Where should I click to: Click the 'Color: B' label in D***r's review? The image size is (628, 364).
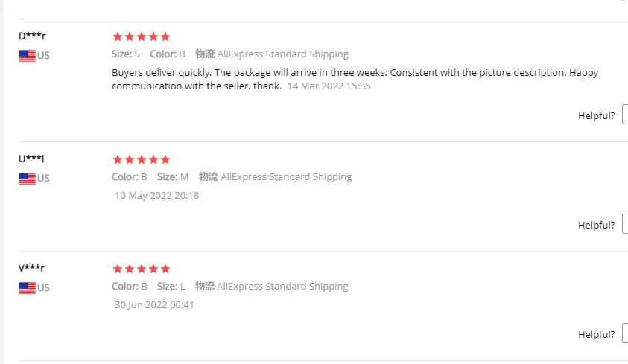point(168,54)
